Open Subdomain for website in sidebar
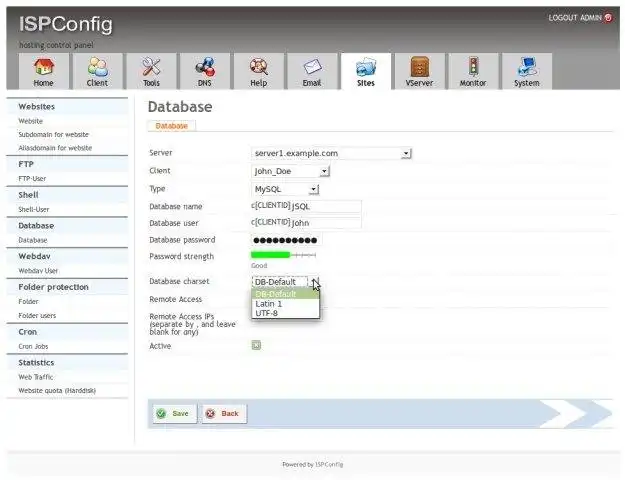This screenshot has height=480, width=625. tap(53, 134)
